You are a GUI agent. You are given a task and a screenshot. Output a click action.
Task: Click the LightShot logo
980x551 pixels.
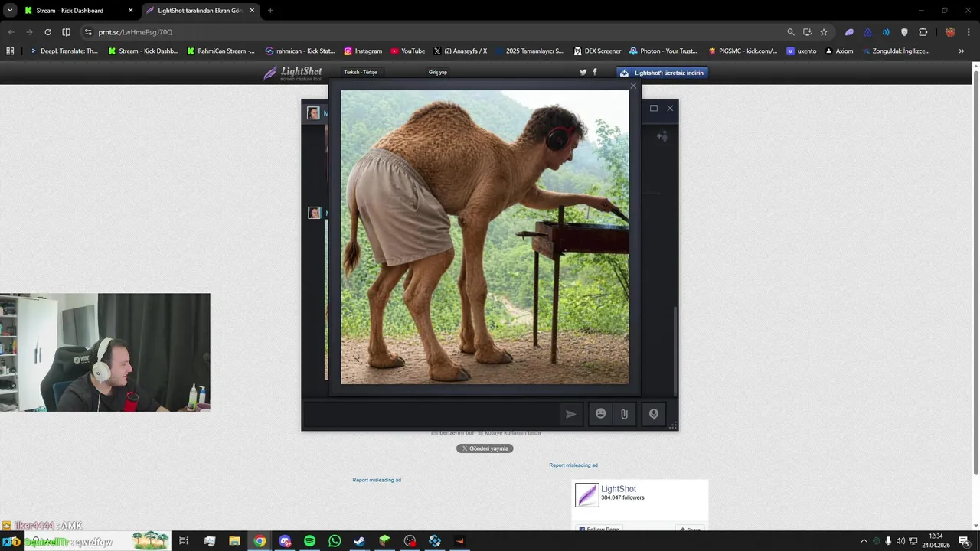(292, 73)
